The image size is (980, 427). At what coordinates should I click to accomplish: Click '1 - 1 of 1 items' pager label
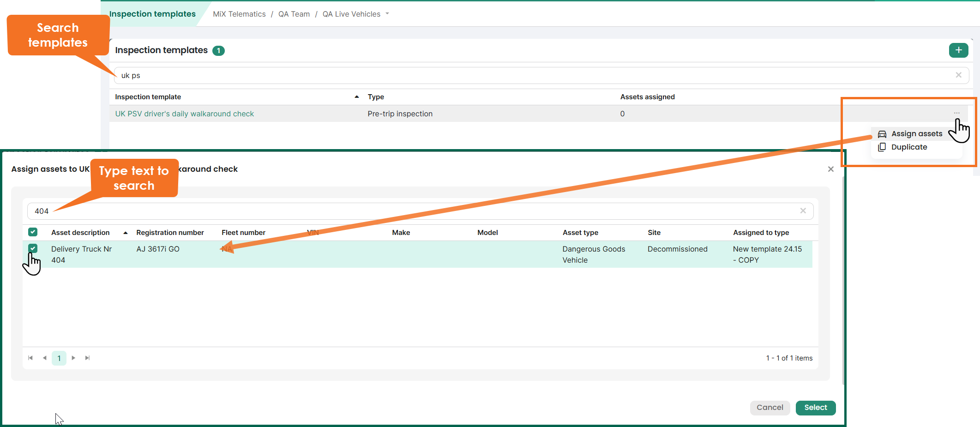(789, 358)
